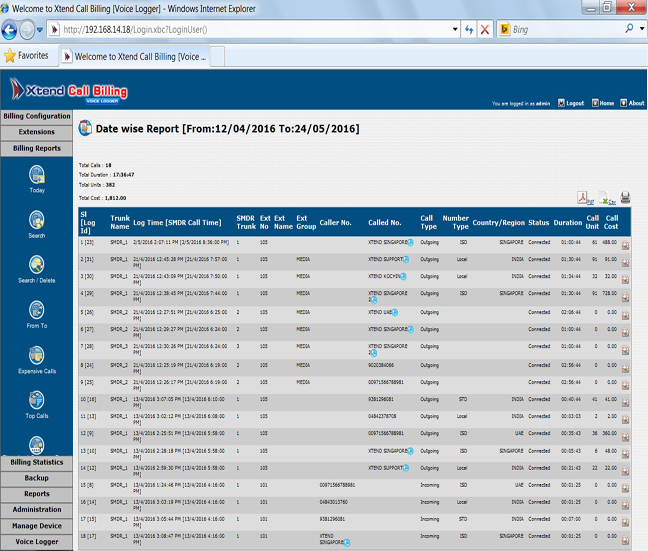Click the browser Back button

point(9,30)
